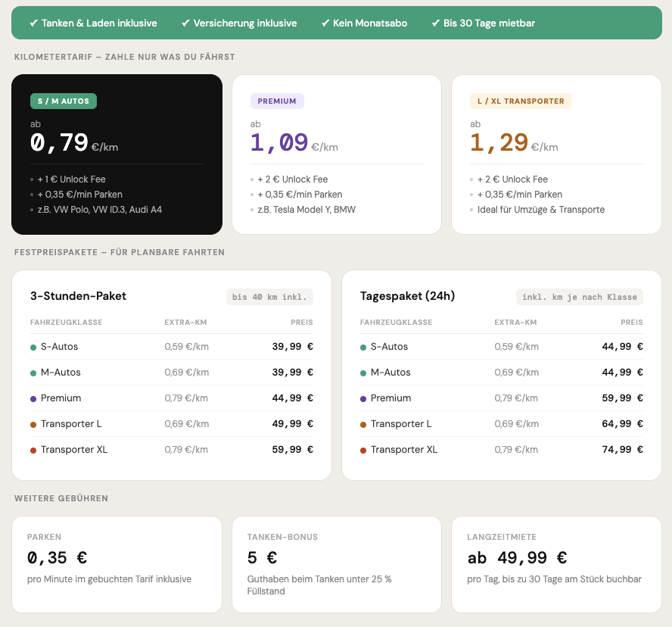The width and height of the screenshot is (672, 627).
Task: Click purple dot beside Premium in 3-Stunden-Paket
Action: [x=33, y=399]
